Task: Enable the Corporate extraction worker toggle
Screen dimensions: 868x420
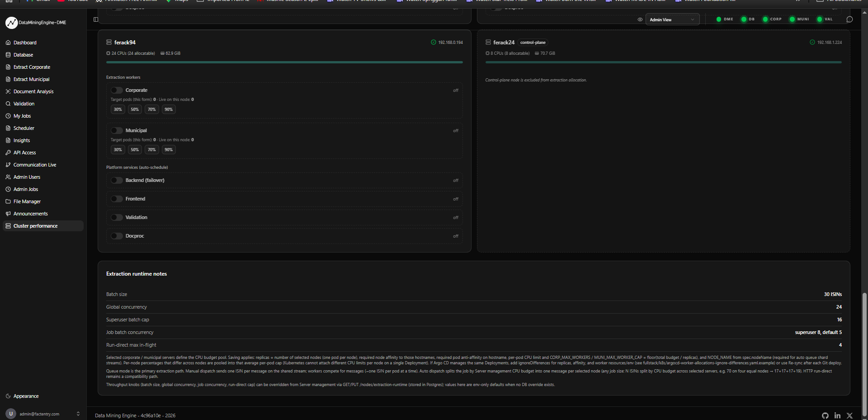Action: (117, 91)
